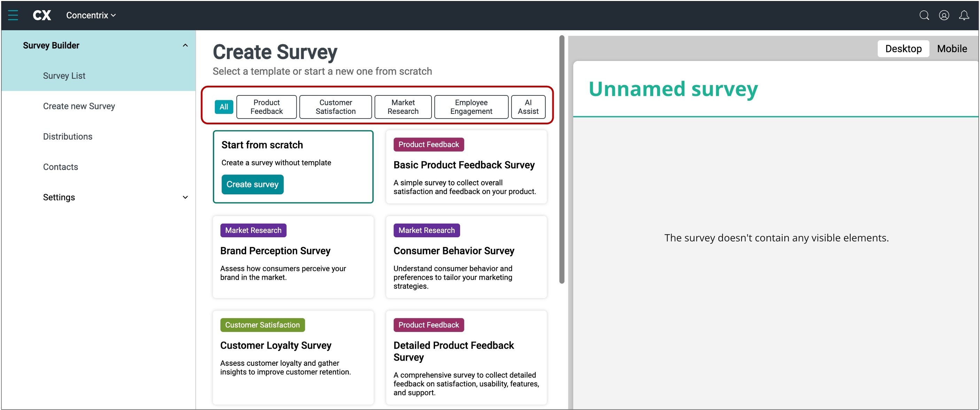Image resolution: width=980 pixels, height=410 pixels.
Task: Select the AI Assist filter
Action: tap(528, 107)
